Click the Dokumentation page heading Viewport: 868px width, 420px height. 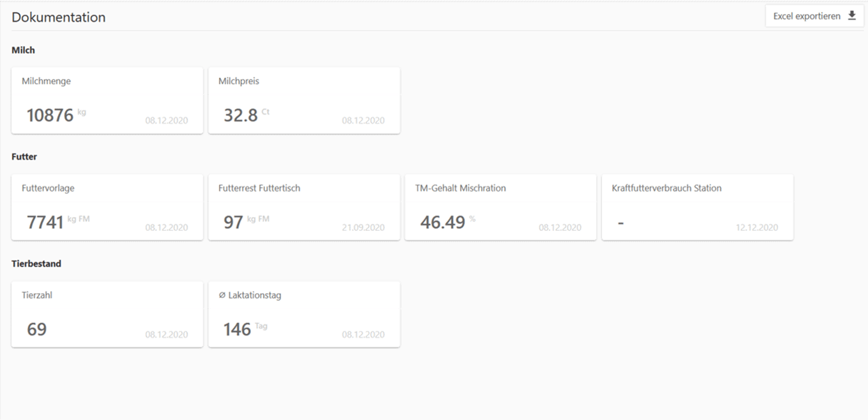[x=59, y=17]
